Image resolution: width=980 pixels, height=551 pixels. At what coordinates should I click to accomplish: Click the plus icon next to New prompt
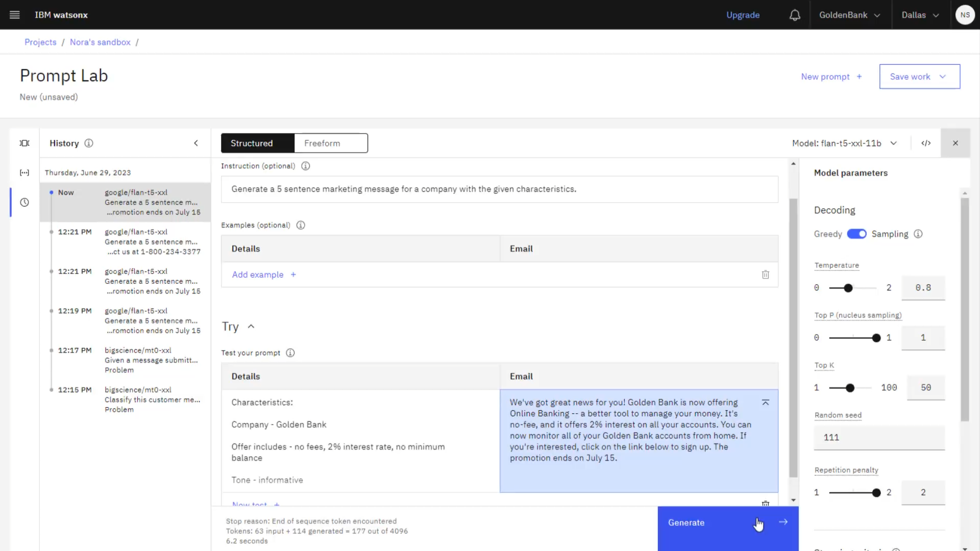click(x=860, y=77)
